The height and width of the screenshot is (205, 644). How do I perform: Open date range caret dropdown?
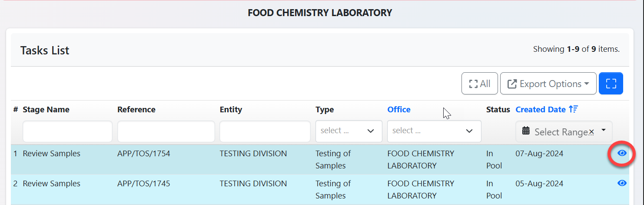click(603, 131)
